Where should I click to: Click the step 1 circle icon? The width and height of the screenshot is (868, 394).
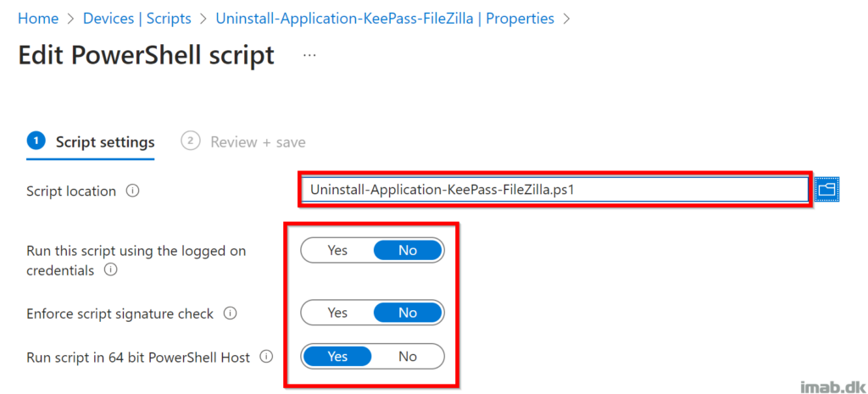coord(36,142)
